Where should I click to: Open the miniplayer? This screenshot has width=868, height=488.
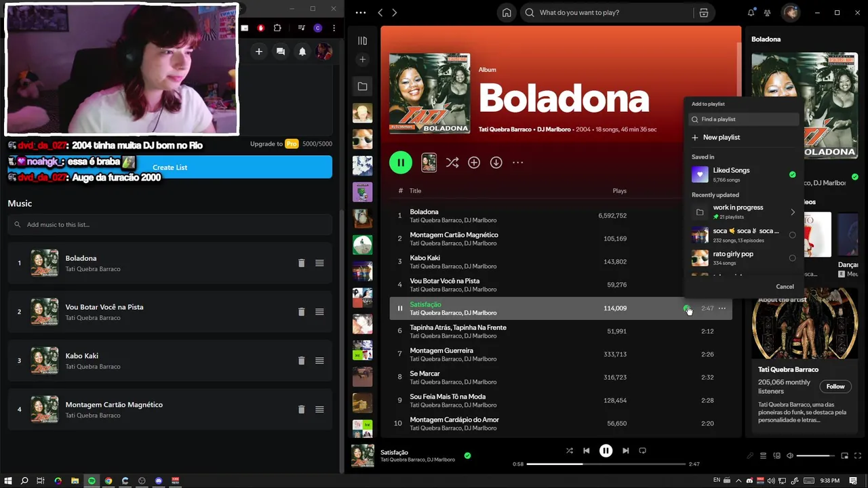[x=844, y=456]
